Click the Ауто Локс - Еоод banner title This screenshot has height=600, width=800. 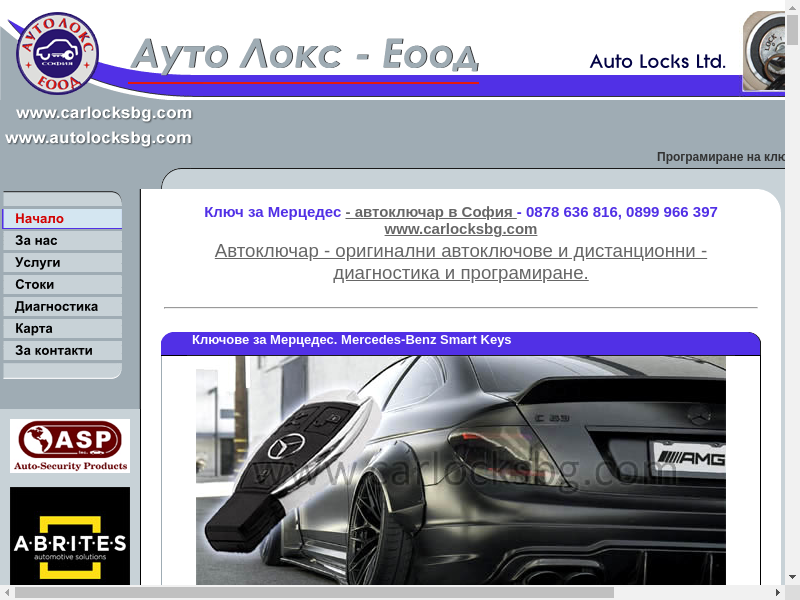coord(305,55)
